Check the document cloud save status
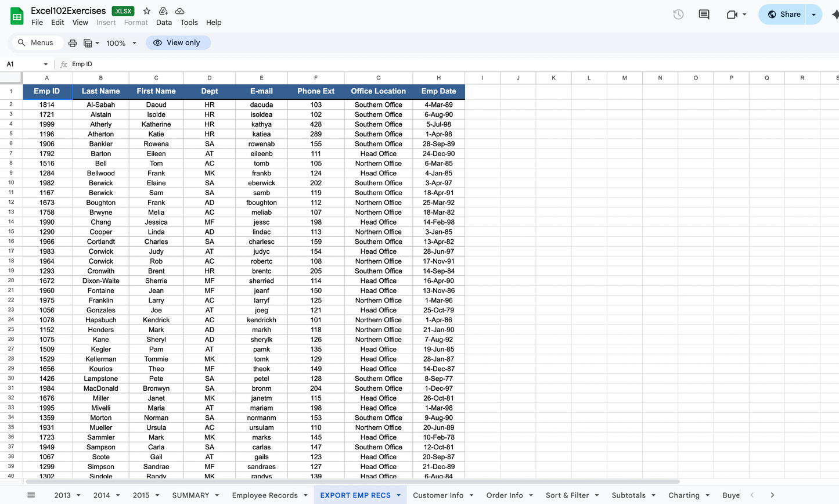 pyautogui.click(x=179, y=10)
